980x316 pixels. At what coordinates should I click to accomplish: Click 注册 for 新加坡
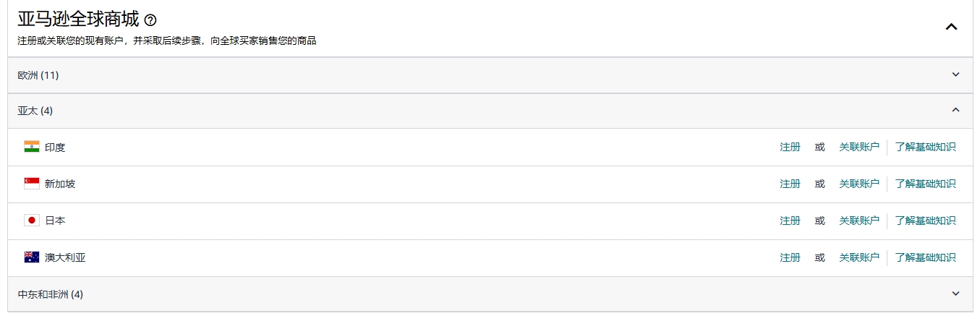point(790,184)
